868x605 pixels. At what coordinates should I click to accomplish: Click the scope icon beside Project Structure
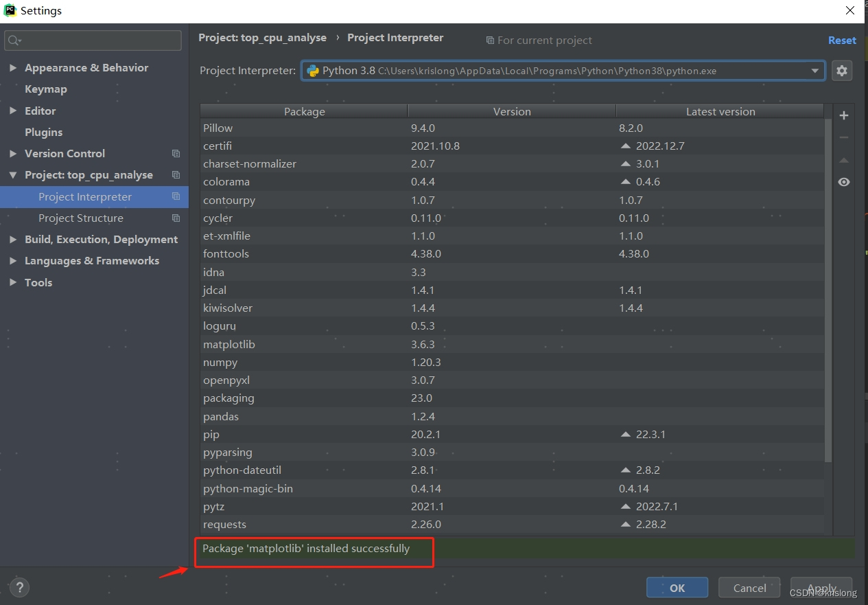pyautogui.click(x=176, y=218)
